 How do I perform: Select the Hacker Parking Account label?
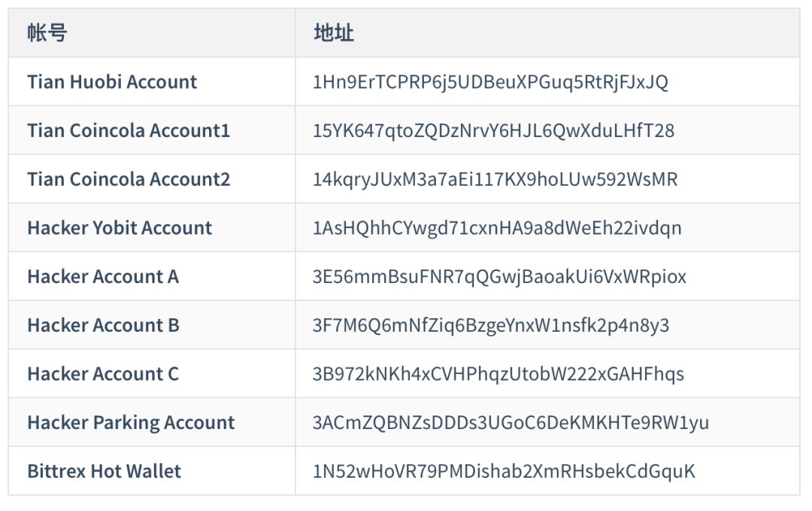click(x=131, y=423)
